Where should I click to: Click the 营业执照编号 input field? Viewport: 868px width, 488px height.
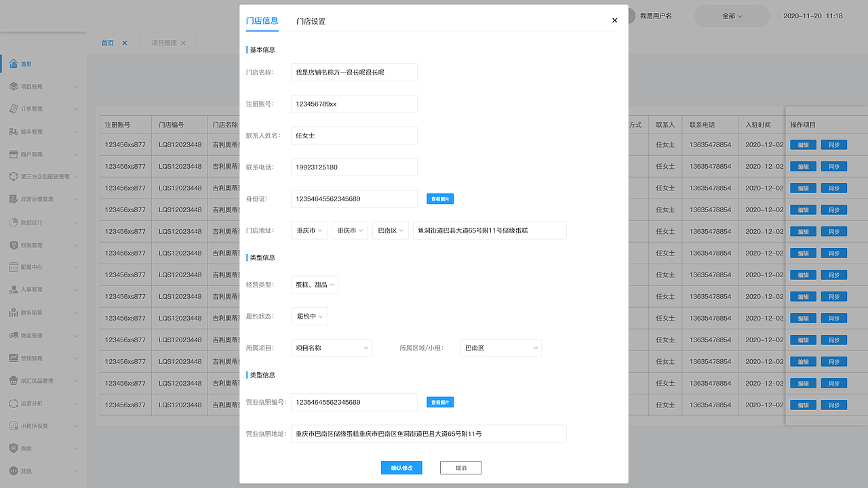[x=354, y=402]
